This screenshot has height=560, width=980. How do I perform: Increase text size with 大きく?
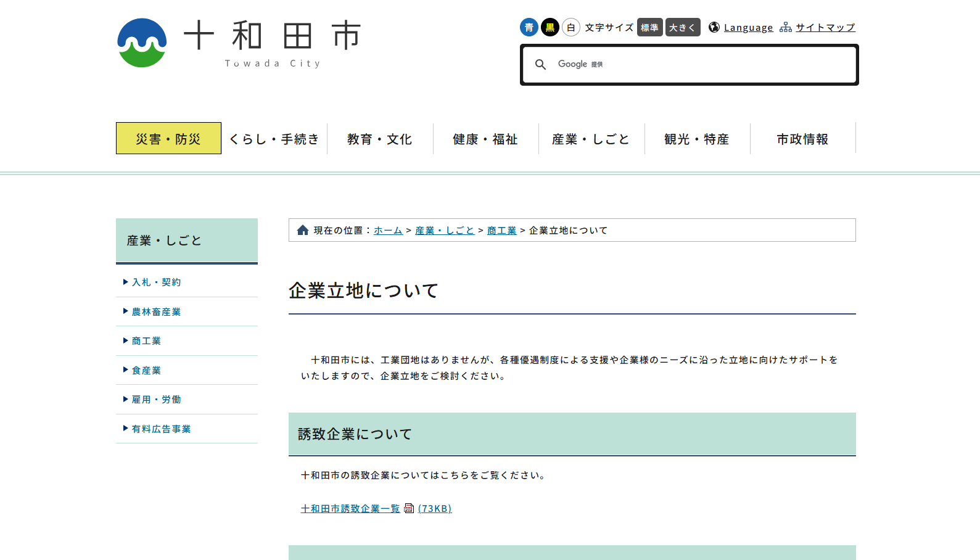click(x=683, y=27)
